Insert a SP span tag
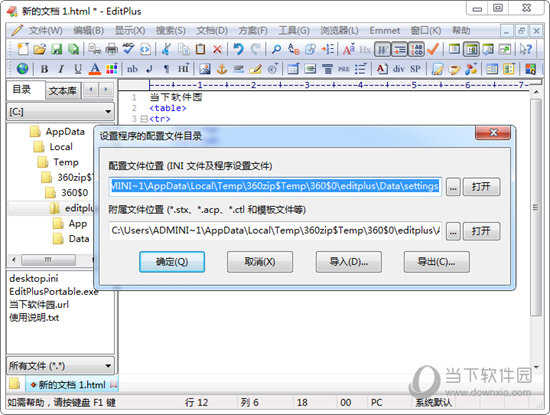 [415, 69]
